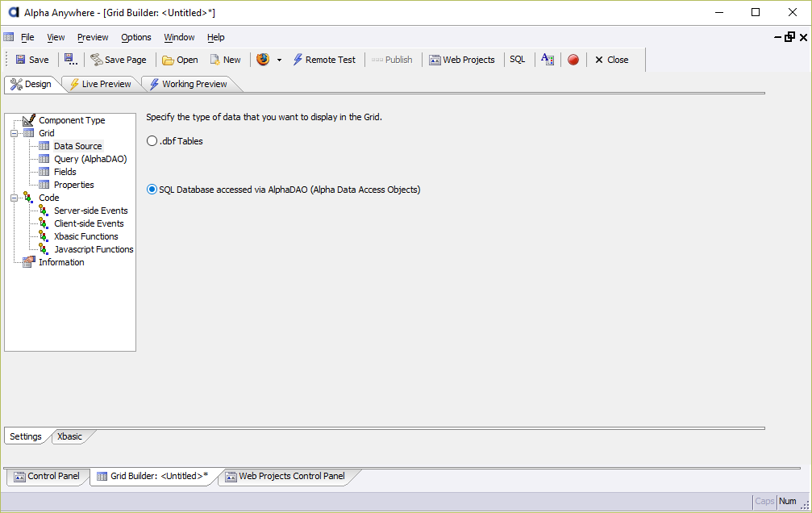
Task: Open Web Projects from toolbar
Action: click(462, 60)
